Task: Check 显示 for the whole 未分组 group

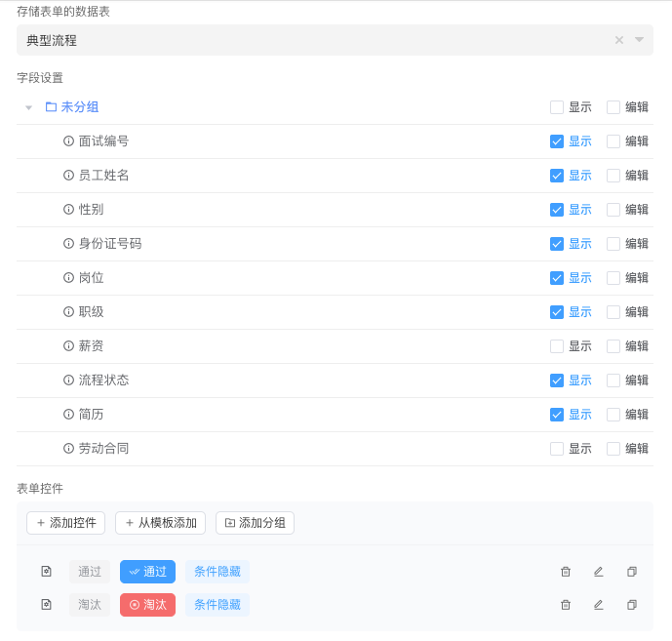Action: (x=557, y=107)
